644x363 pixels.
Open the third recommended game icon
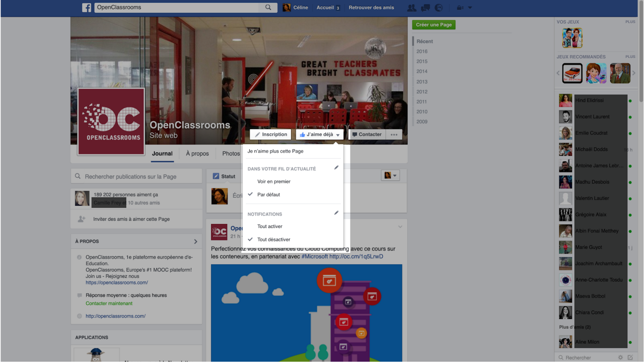point(620,73)
